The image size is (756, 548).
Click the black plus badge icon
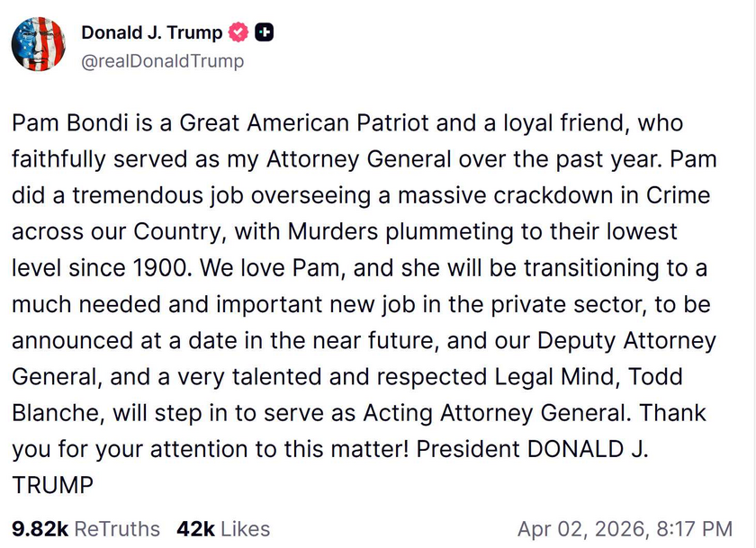click(x=265, y=33)
